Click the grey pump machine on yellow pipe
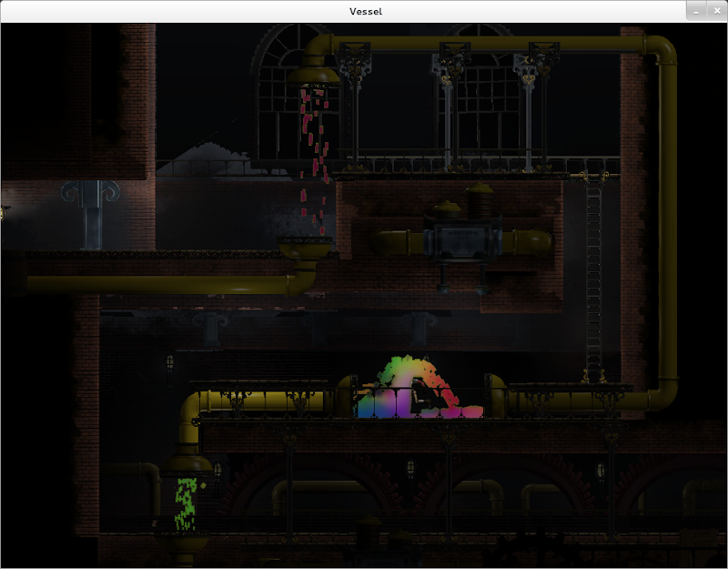Screen dimensions: 728x569 coord(462,240)
